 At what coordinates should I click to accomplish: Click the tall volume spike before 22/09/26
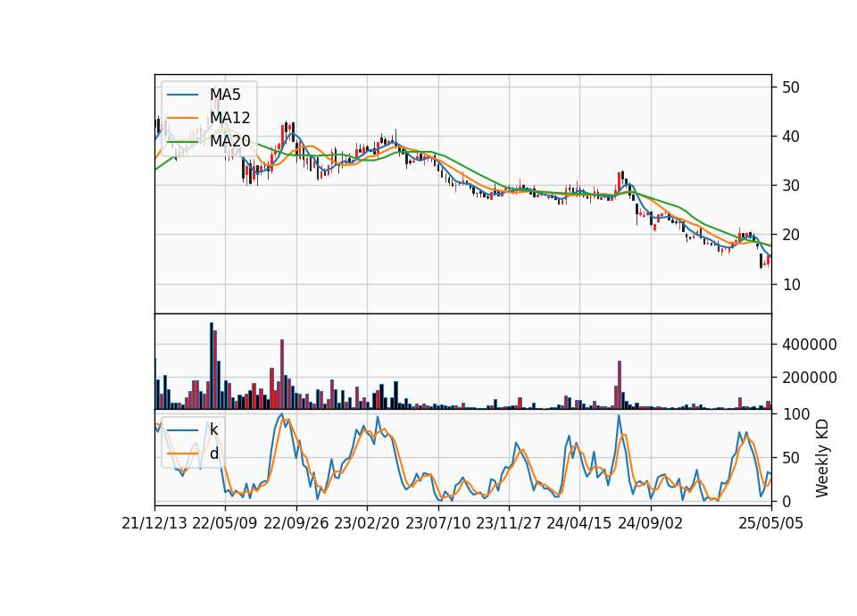click(282, 374)
